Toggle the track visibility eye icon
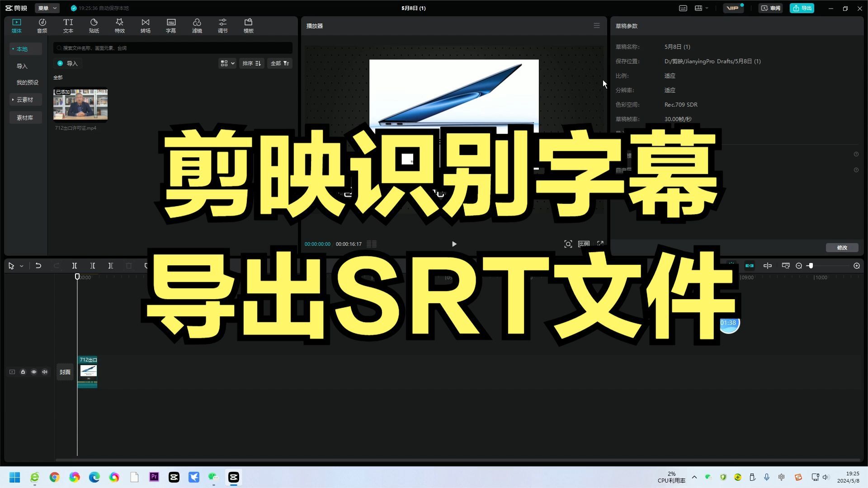This screenshot has width=868, height=488. tap(34, 372)
